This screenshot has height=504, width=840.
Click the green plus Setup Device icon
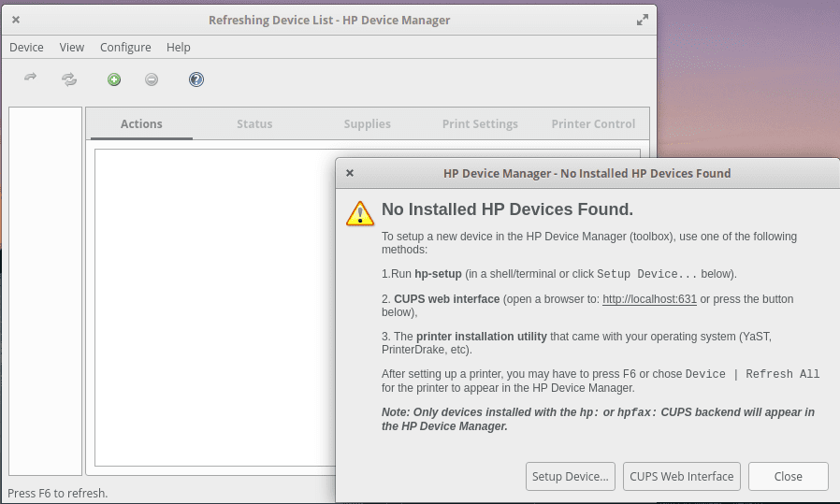pos(114,79)
